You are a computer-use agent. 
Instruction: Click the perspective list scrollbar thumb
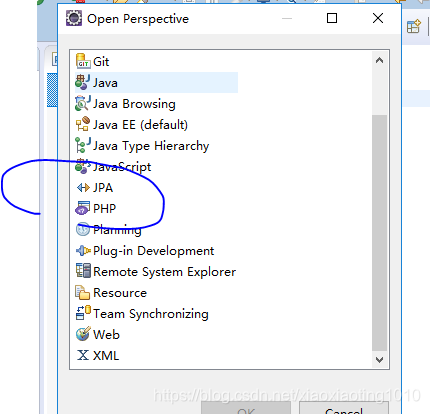click(379, 233)
